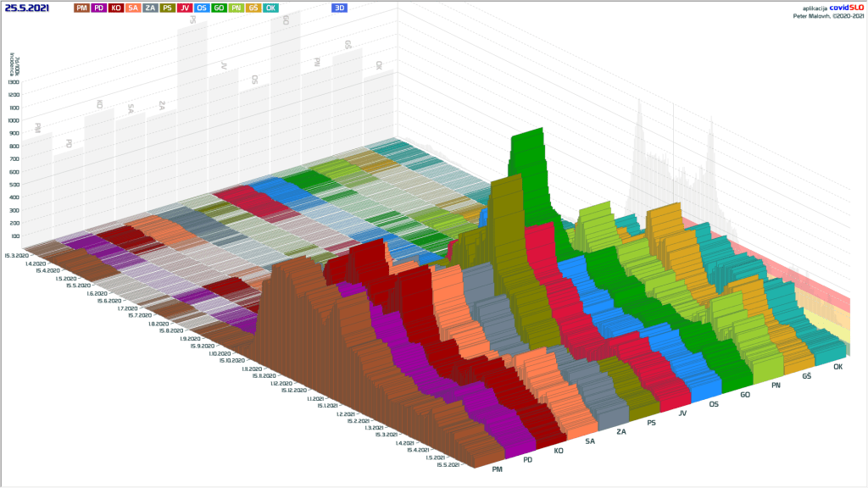Toggle the purple PD region legend button

(99, 8)
